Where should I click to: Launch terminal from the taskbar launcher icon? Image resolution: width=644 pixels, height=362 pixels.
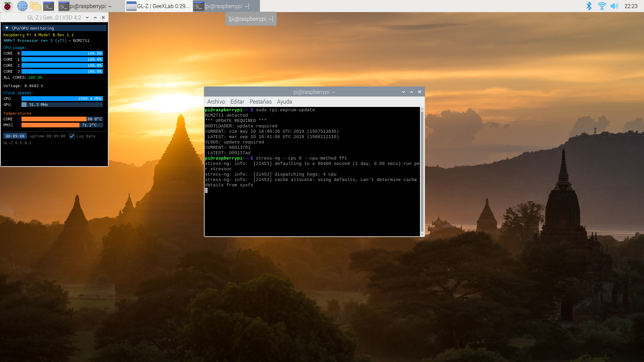[x=49, y=6]
